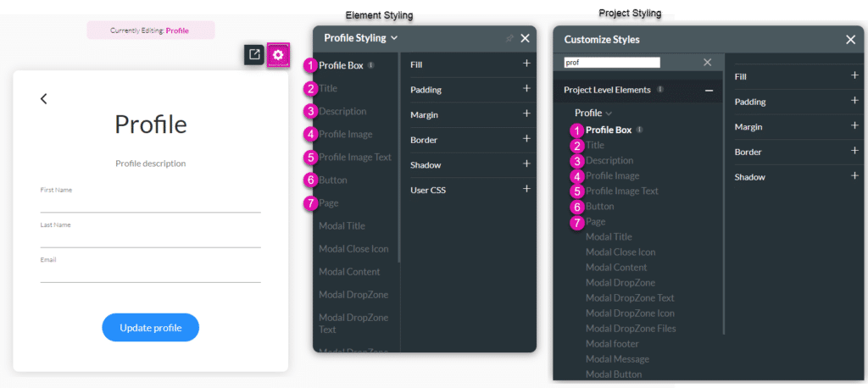Clear the search field with X icon

click(x=708, y=63)
